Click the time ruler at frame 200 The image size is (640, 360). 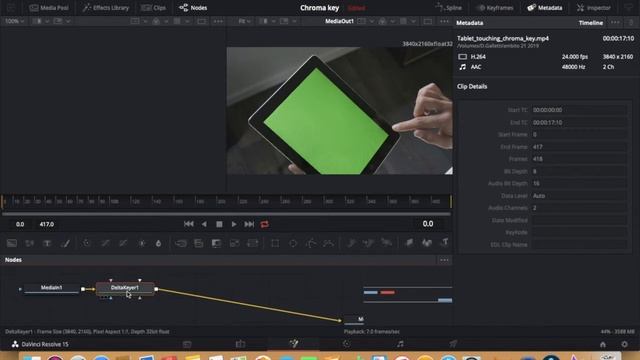tap(221, 201)
